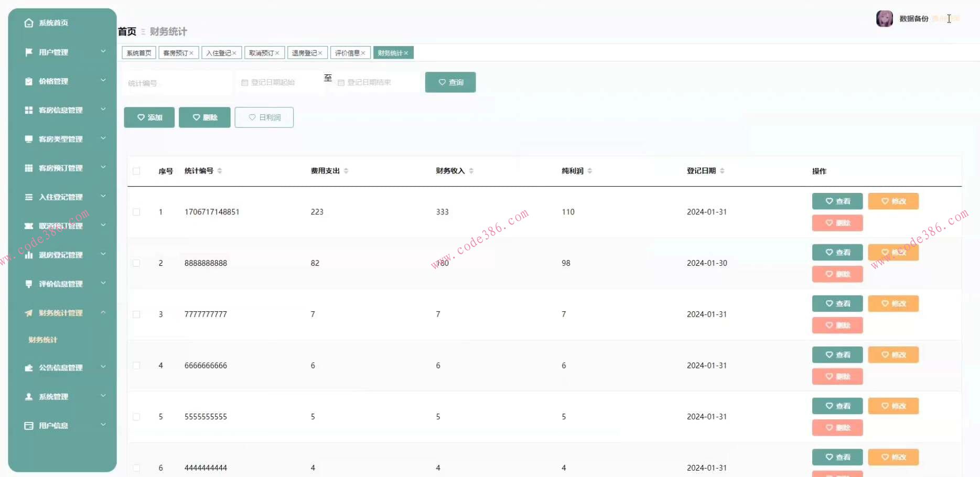Collapse the 财务统计管理 menu chevron

pyautogui.click(x=103, y=312)
